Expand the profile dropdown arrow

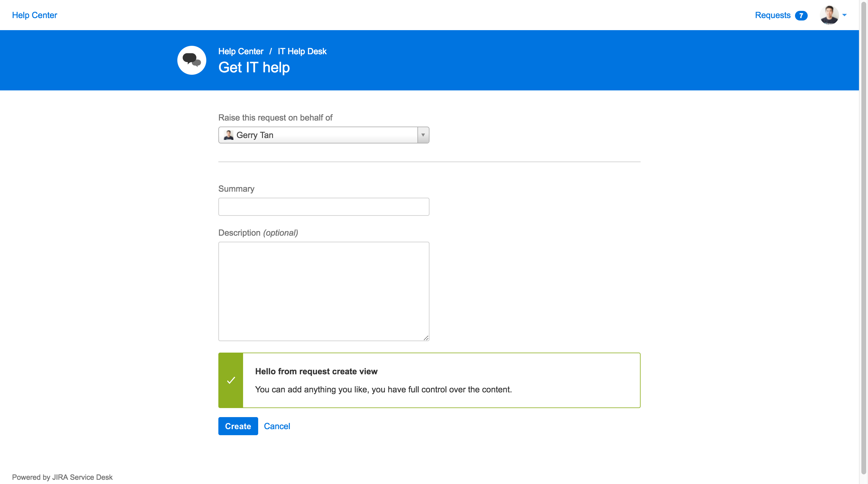844,15
